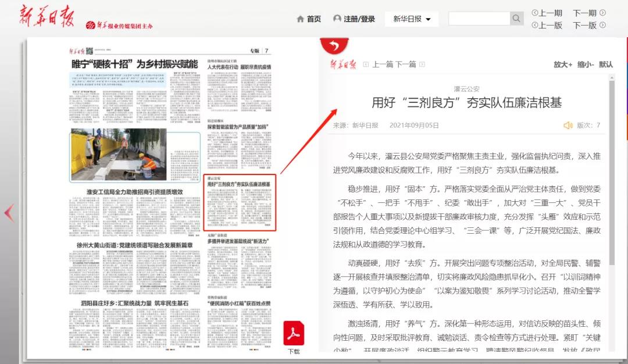
Task: Open article 多措并举迸发基层统战“新活力”
Action: 238,241
